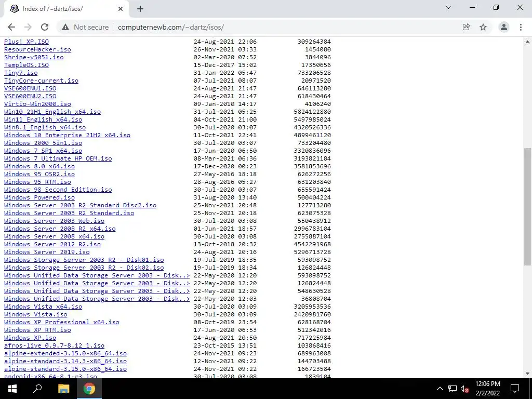Click the scrollbar up arrow
This screenshot has width=532, height=399.
[x=527, y=42]
